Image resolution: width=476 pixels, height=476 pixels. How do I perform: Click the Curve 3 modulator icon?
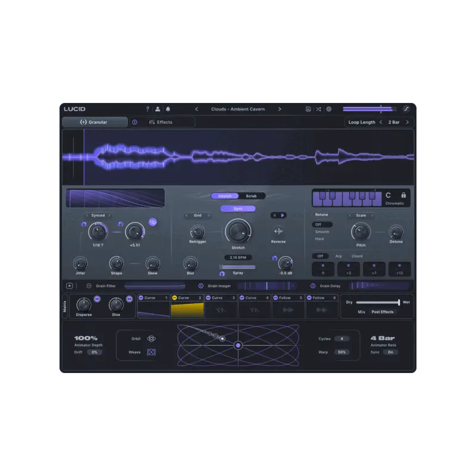point(208,298)
